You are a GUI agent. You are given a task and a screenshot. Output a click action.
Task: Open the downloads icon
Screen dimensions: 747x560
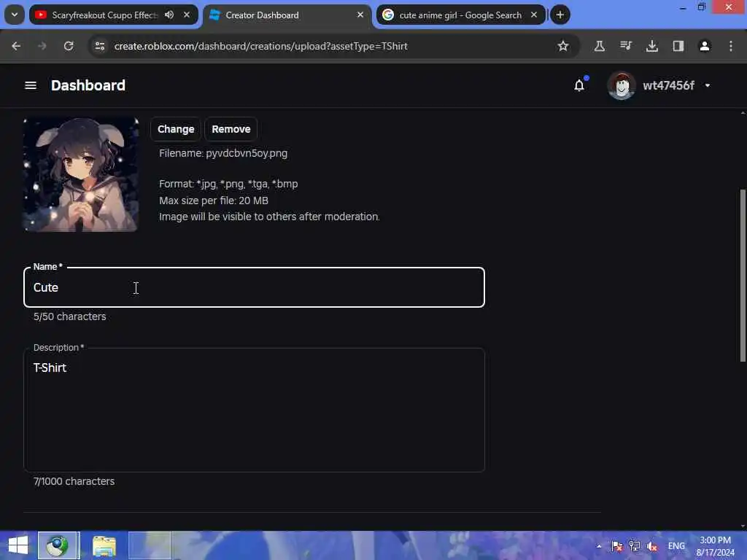(x=651, y=46)
